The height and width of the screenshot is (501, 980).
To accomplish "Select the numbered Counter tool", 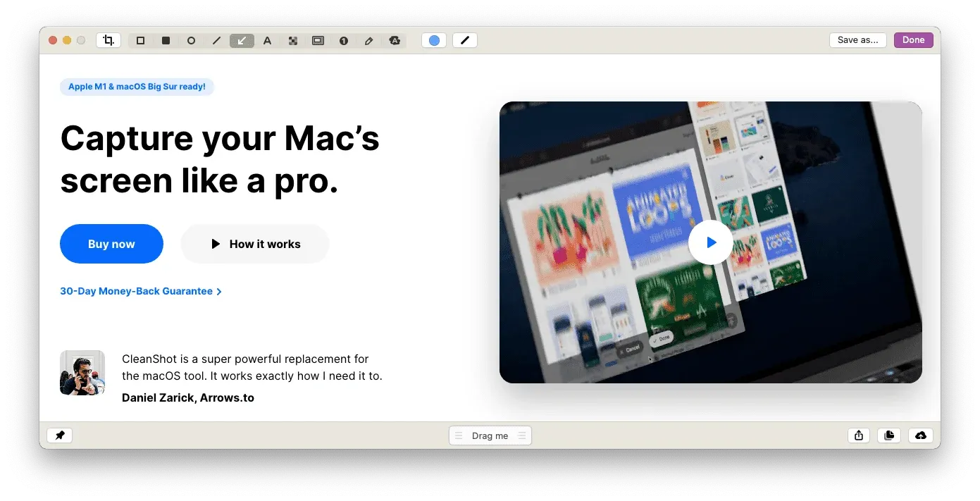I will [x=343, y=41].
